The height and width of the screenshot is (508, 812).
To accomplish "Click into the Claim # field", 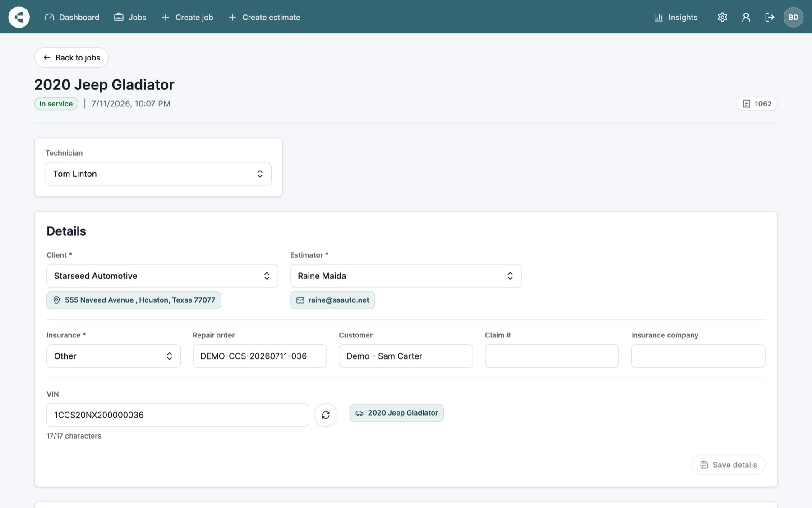I will [552, 356].
